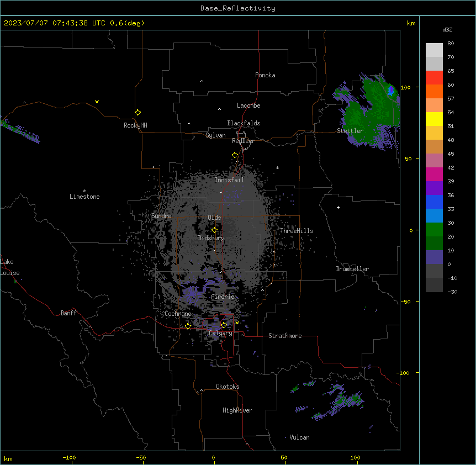The width and height of the screenshot is (476, 465).
Task: Click the Limestone label
Action: click(84, 197)
